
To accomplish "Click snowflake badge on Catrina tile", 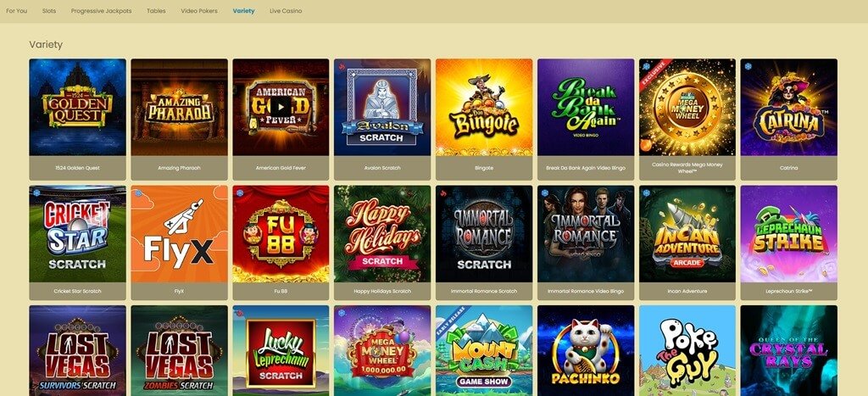I will [x=748, y=66].
